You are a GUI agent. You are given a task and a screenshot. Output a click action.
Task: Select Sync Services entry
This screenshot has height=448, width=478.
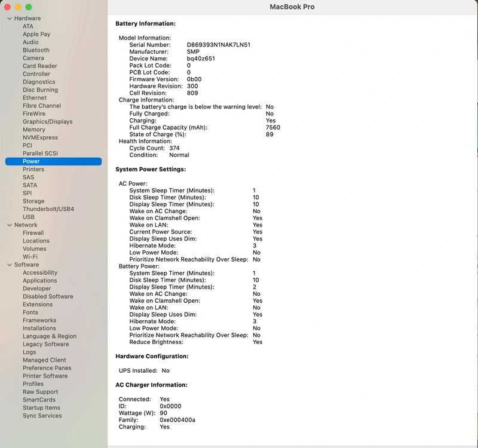[x=42, y=415]
